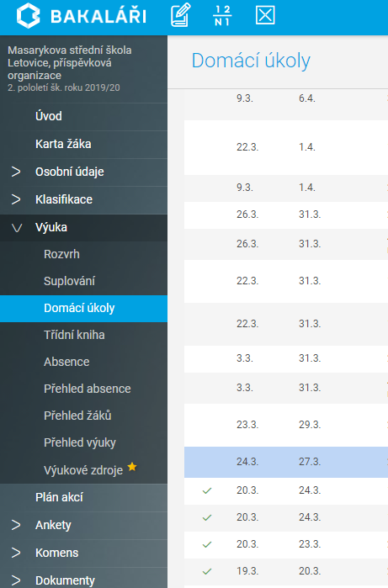
Task: Click the star icon next to Výukové zdroje
Action: [132, 467]
